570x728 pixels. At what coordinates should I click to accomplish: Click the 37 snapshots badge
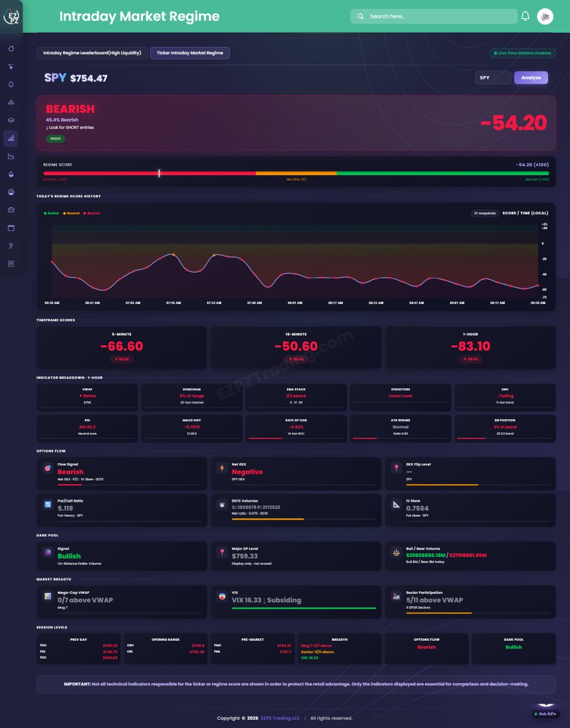pyautogui.click(x=485, y=213)
